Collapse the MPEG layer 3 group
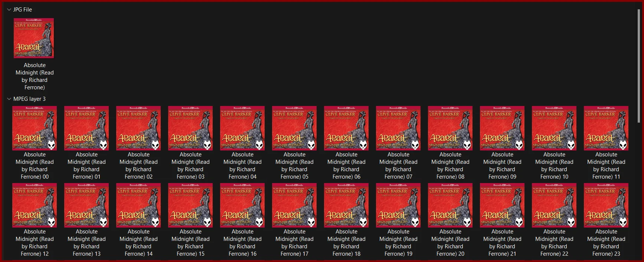 pos(9,99)
